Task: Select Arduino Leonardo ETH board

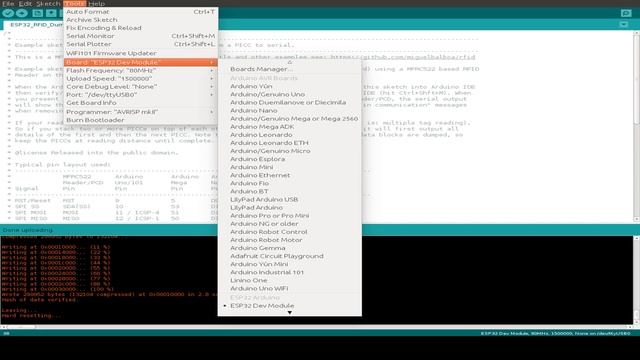Action: point(289,143)
